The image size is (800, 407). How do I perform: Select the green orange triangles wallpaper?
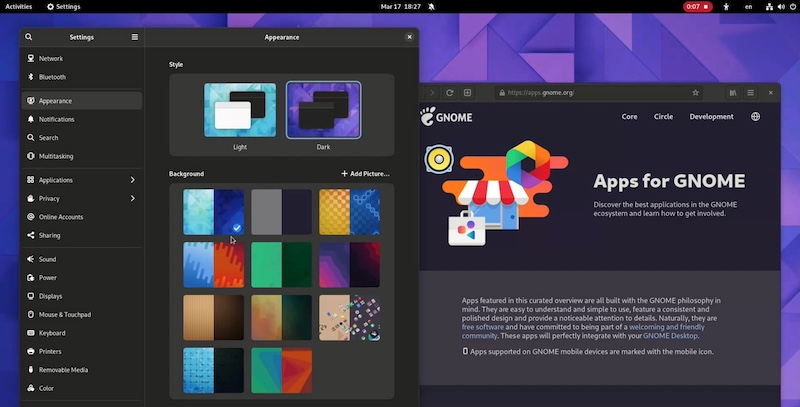tap(281, 370)
